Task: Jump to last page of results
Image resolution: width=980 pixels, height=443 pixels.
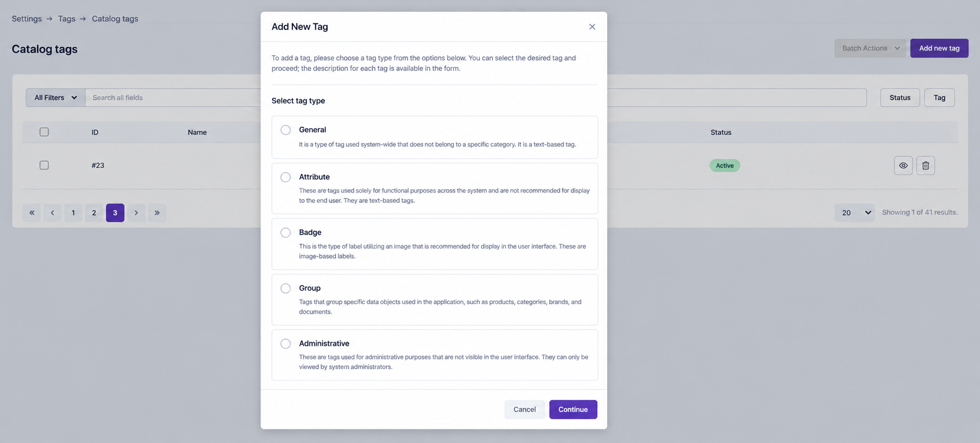Action: click(x=157, y=213)
